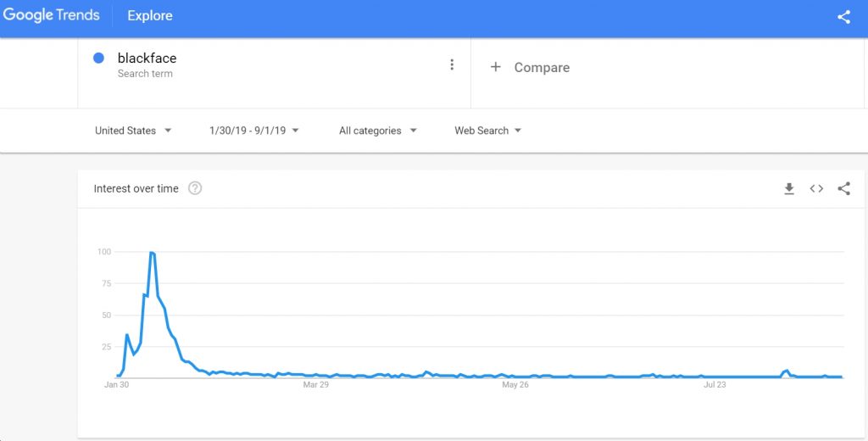Share the Interest over time chart
868x441 pixels.
pos(843,188)
